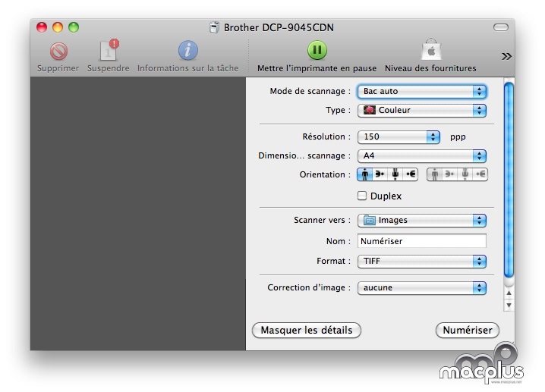This screenshot has width=545, height=392.
Task: Click the Nom text field
Action: pyautogui.click(x=421, y=241)
